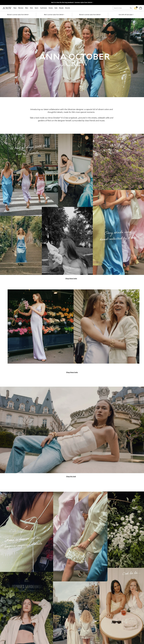This screenshot has width=144, height=644.
Task: Open the Kids menu
Action: pos(31,8)
